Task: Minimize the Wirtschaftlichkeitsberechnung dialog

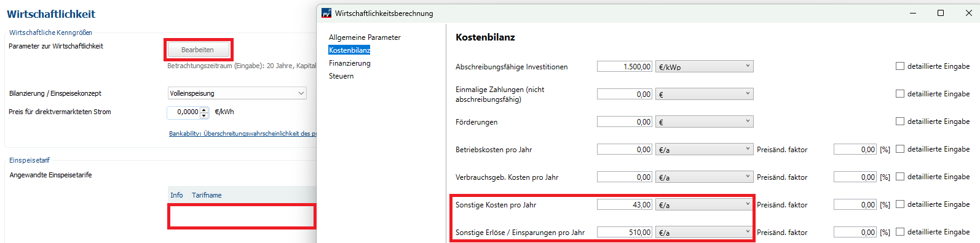Action: click(x=913, y=13)
